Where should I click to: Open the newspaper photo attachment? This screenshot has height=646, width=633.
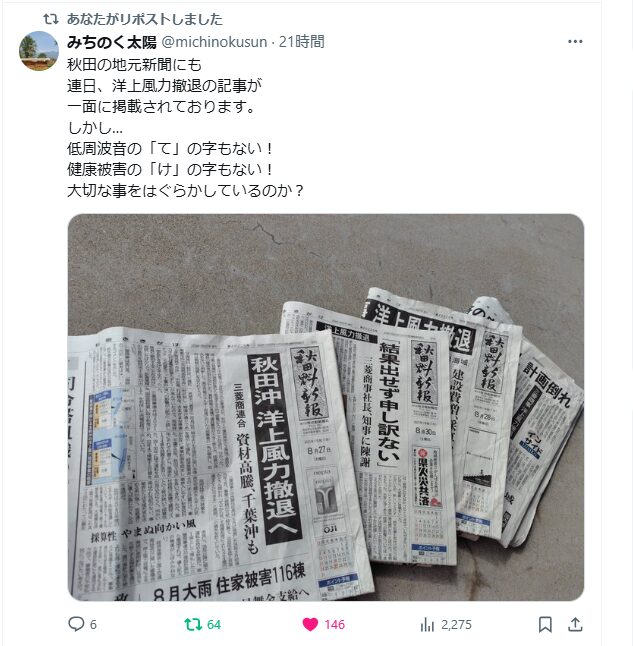click(326, 407)
